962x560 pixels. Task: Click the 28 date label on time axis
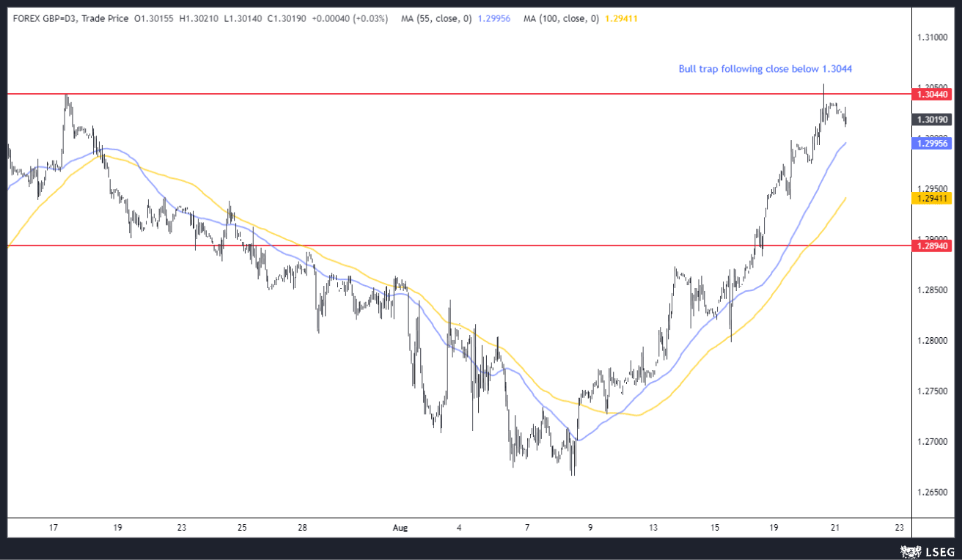coord(302,527)
